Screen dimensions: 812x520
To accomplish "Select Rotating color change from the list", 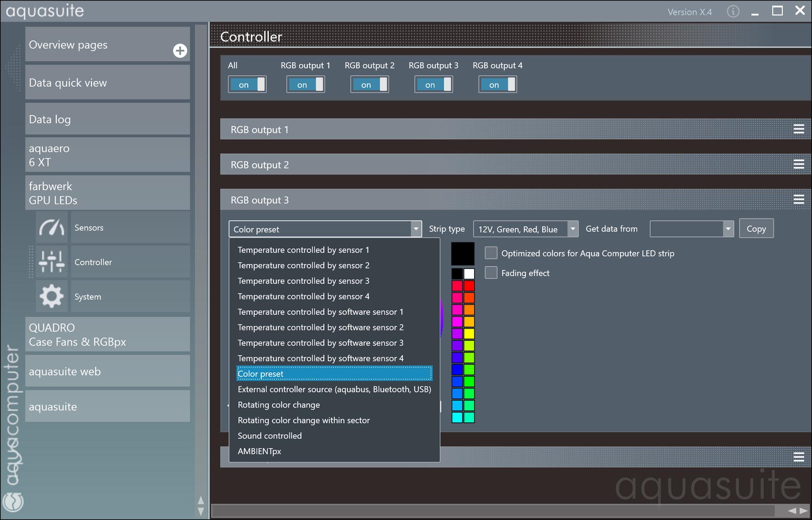I will (279, 405).
